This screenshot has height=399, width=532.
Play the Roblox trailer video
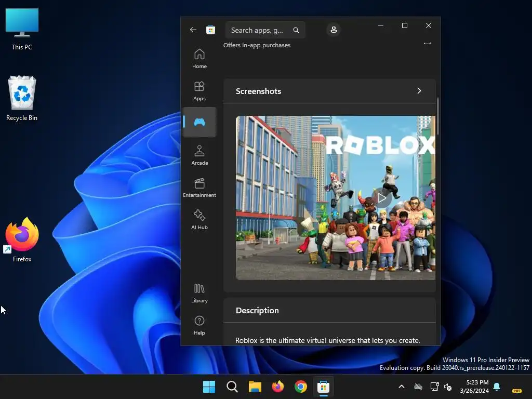[x=382, y=198]
